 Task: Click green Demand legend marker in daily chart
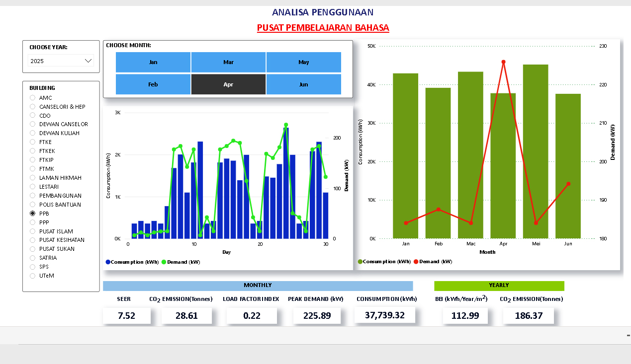pos(164,262)
